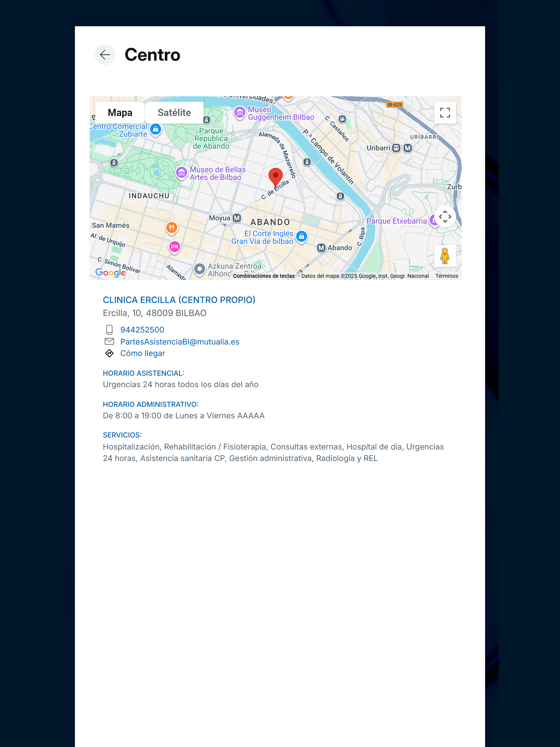Click the Centro page heading

[152, 55]
